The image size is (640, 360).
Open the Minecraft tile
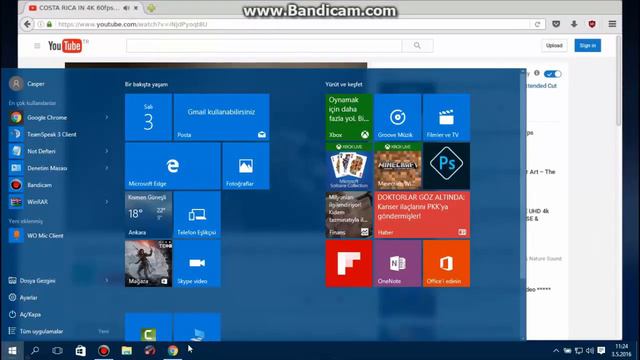click(x=398, y=166)
